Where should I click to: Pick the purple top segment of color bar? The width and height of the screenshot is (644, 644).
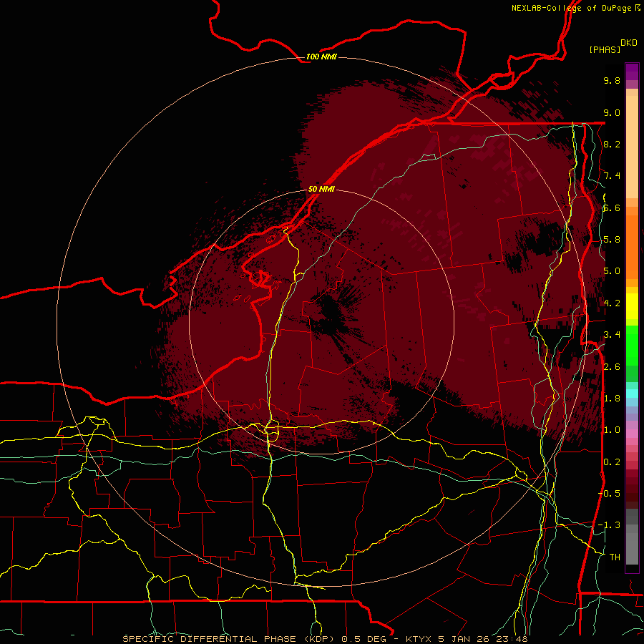[x=632, y=72]
